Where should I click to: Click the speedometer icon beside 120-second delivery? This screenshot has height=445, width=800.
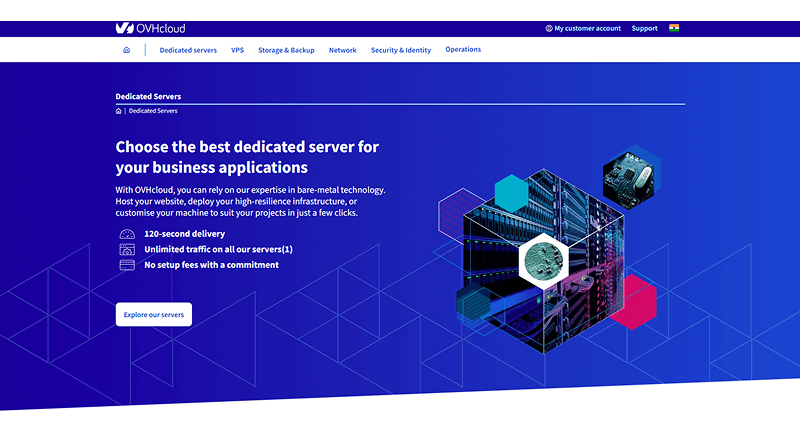pyautogui.click(x=127, y=234)
